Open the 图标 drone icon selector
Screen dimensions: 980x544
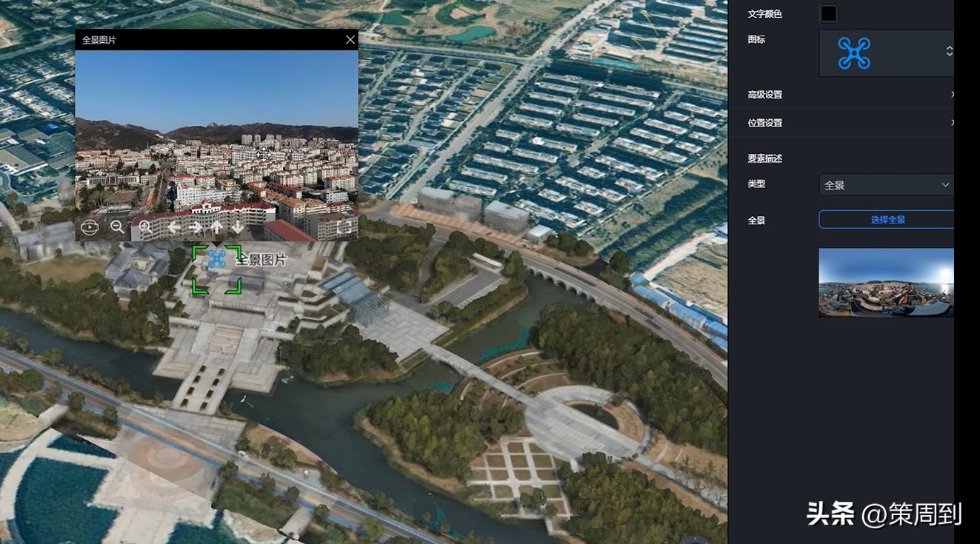click(x=886, y=53)
